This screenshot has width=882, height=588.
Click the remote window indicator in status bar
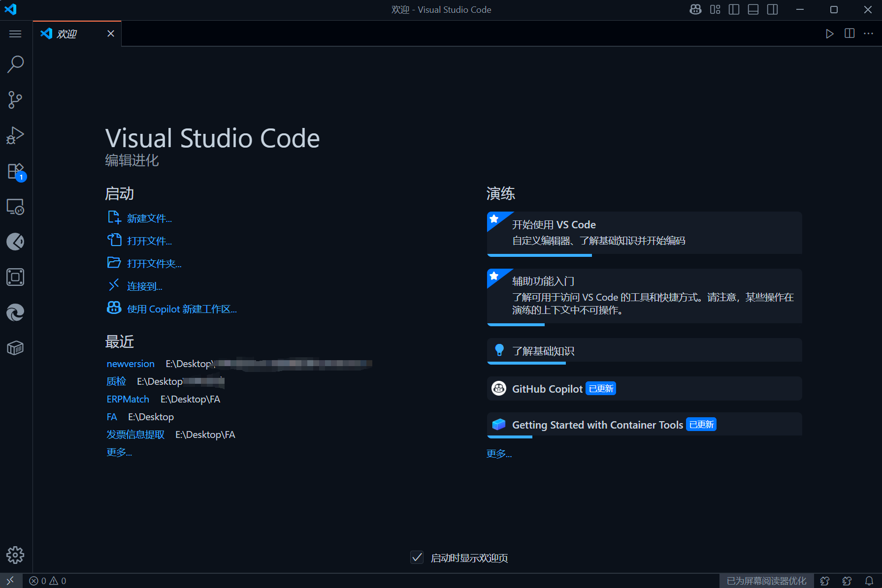click(x=10, y=581)
